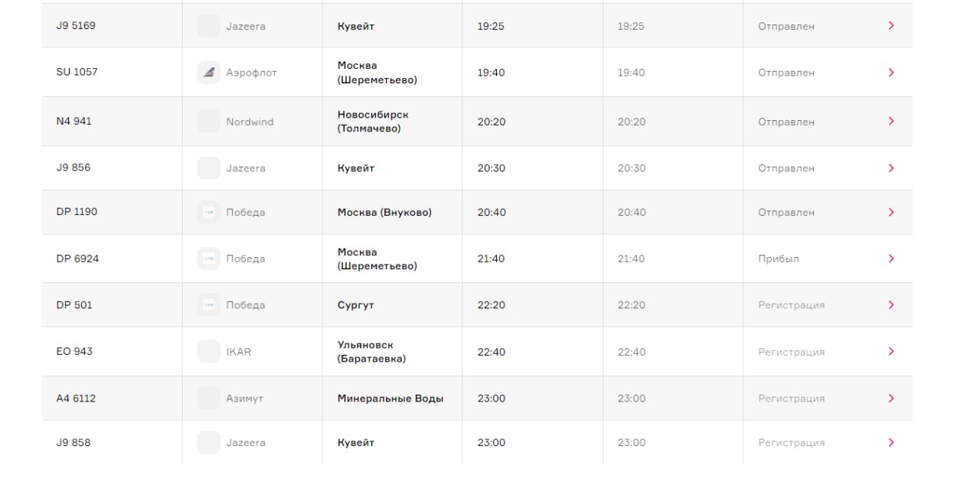The image size is (980, 488).
Task: Open chevron for flight EO 943
Action: [891, 352]
